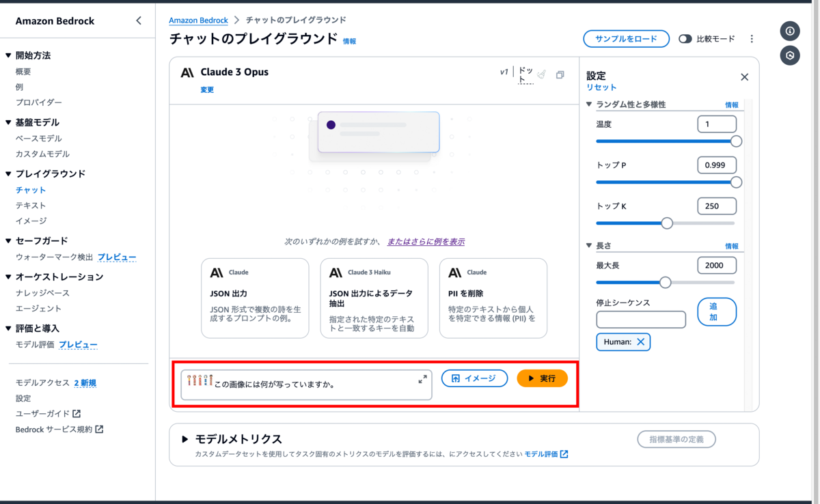Click the 情報 link for ランダム性と多様性
The image size is (820, 504).
[732, 105]
